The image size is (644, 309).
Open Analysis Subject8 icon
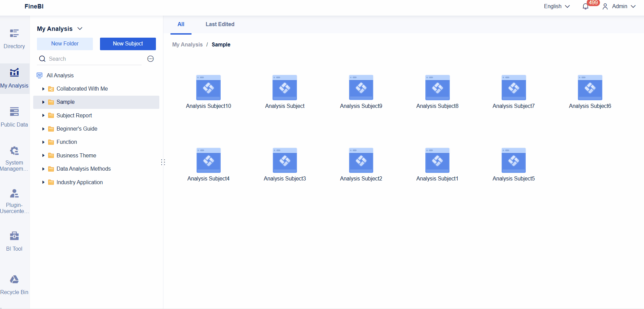[x=438, y=88]
